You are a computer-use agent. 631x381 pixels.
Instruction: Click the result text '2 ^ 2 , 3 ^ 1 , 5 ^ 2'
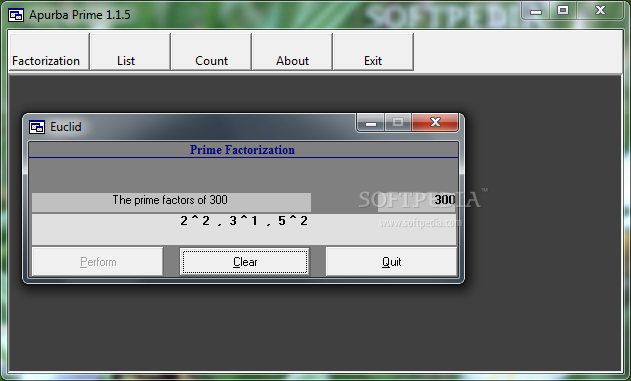(x=244, y=221)
